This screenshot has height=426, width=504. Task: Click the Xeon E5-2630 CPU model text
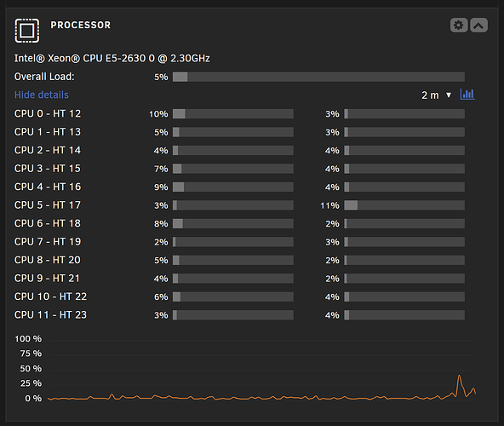pos(112,58)
